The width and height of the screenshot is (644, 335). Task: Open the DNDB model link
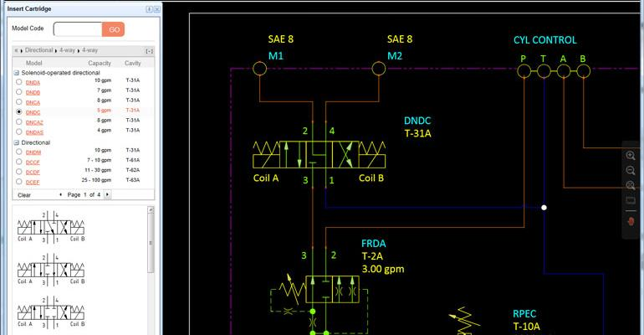click(33, 92)
